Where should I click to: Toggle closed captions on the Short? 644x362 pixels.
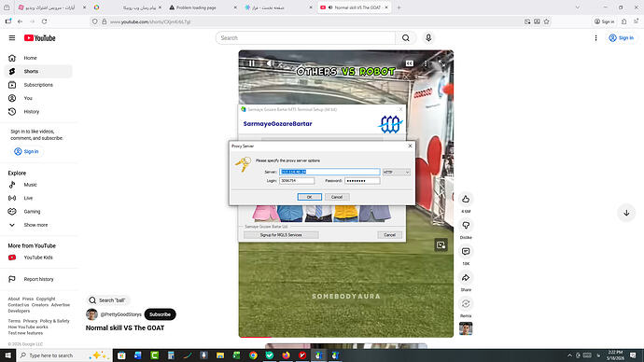click(410, 63)
